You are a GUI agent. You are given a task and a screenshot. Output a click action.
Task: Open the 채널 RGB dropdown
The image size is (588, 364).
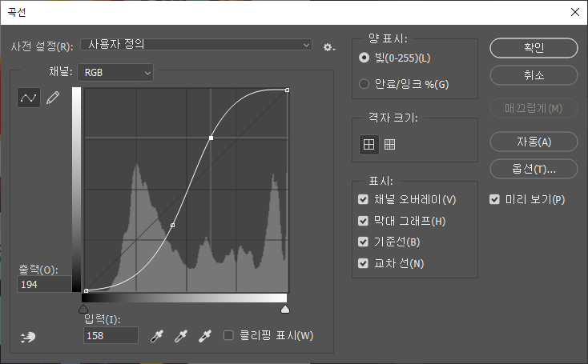[x=115, y=72]
